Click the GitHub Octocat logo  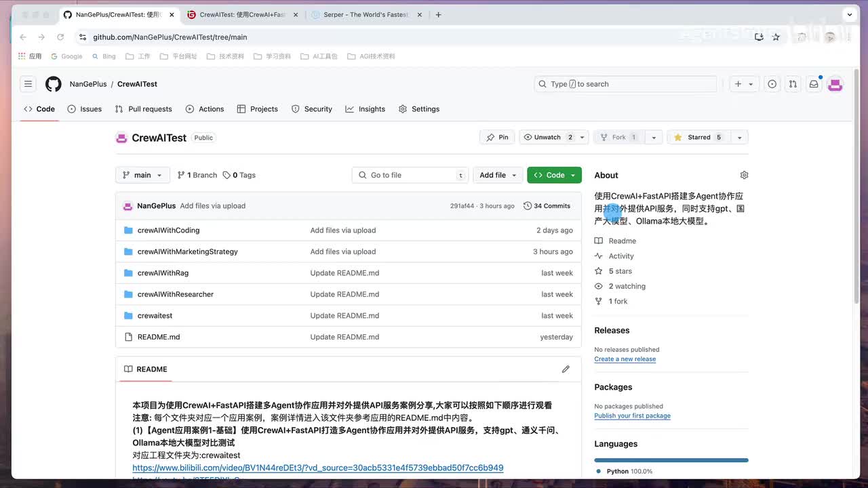coord(54,84)
